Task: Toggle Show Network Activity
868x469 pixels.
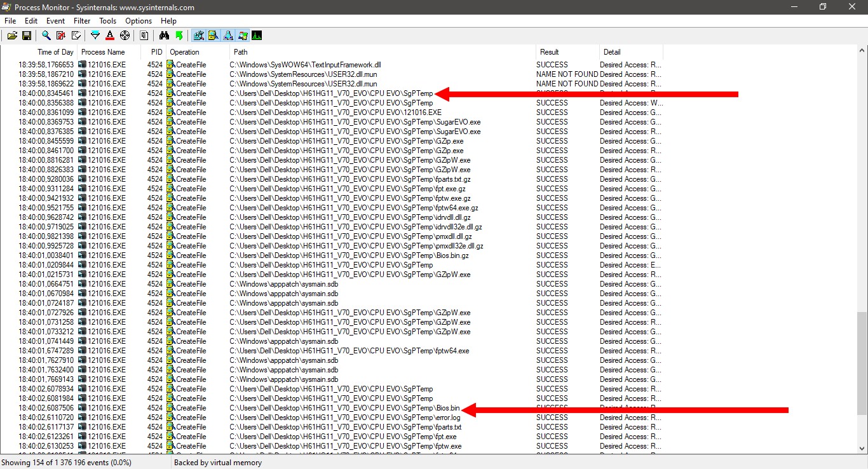Action: click(227, 36)
